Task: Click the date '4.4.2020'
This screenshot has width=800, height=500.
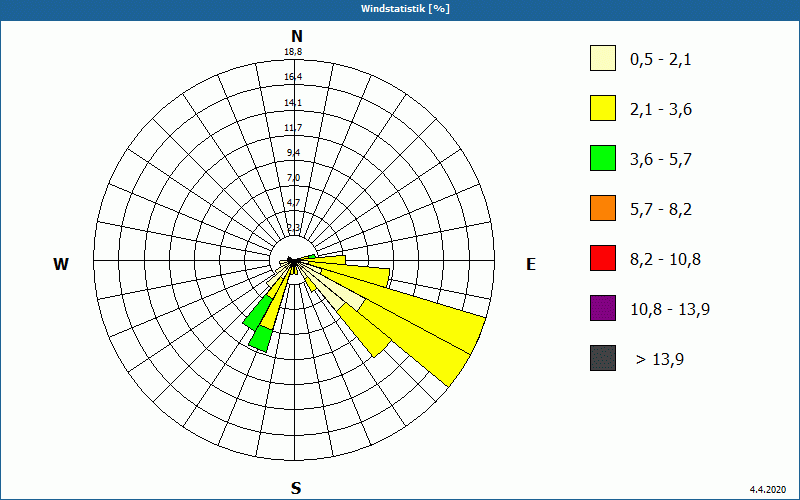Action: click(x=768, y=489)
